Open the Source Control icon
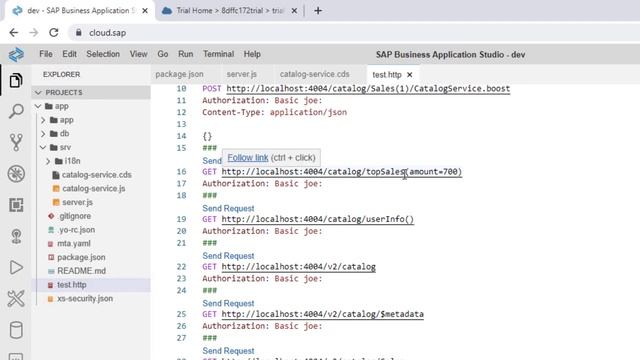The height and width of the screenshot is (360, 640). tap(16, 142)
